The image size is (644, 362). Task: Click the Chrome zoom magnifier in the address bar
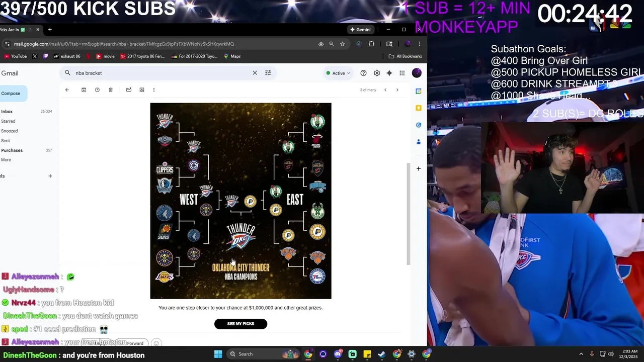click(x=332, y=44)
